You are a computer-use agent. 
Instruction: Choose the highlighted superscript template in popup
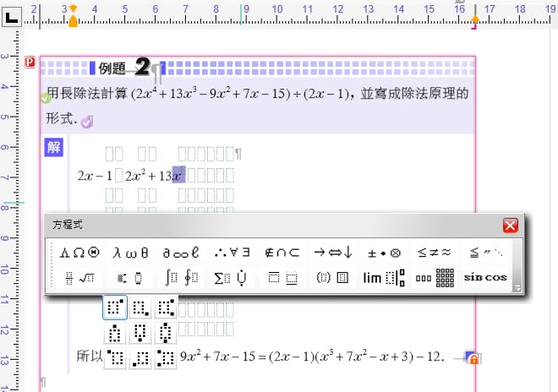tap(115, 308)
